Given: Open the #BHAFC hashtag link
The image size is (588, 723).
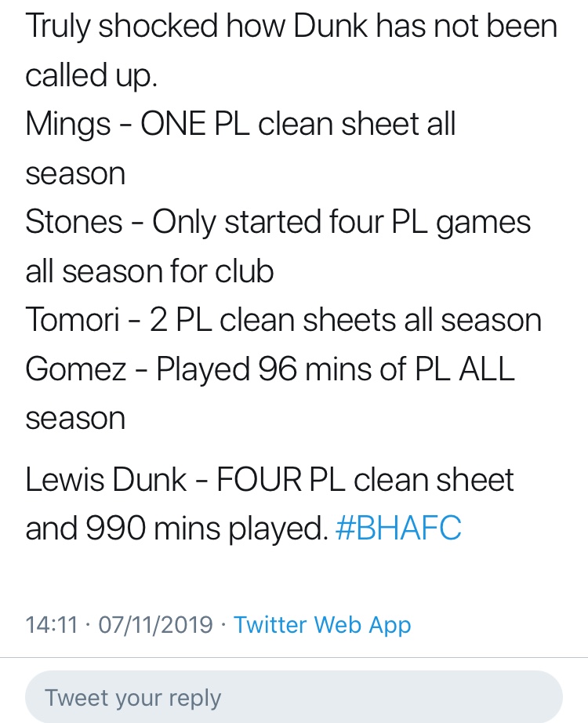Looking at the screenshot, I should pyautogui.click(x=398, y=528).
